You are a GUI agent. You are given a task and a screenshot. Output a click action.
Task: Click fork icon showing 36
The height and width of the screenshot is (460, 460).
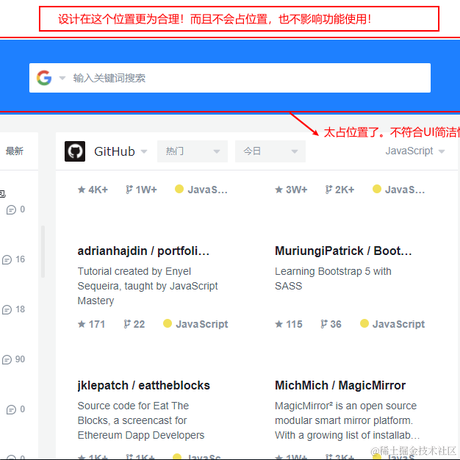(x=324, y=324)
